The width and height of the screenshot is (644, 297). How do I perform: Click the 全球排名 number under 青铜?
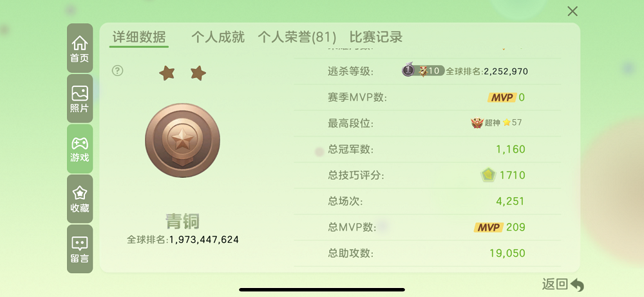(x=204, y=240)
